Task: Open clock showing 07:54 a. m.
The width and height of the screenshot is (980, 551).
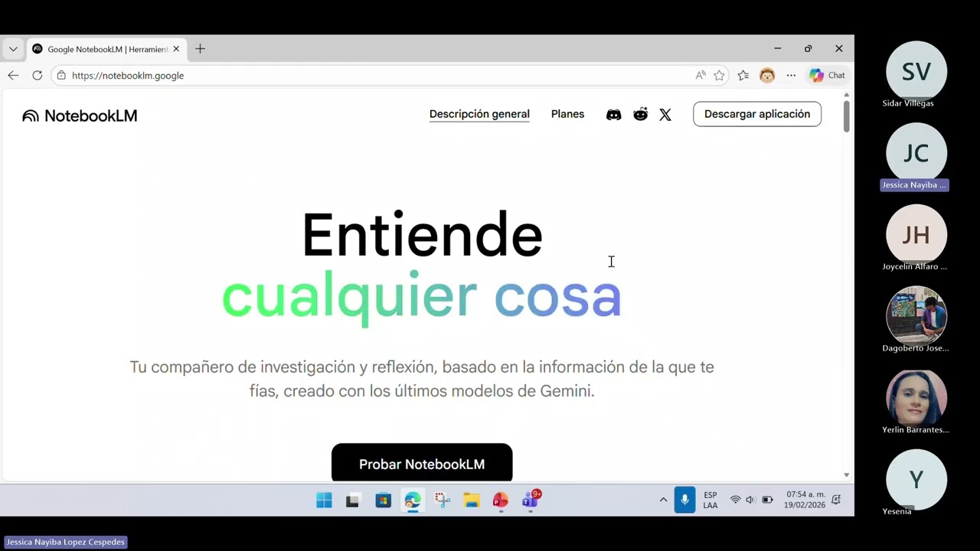Action: (x=805, y=500)
